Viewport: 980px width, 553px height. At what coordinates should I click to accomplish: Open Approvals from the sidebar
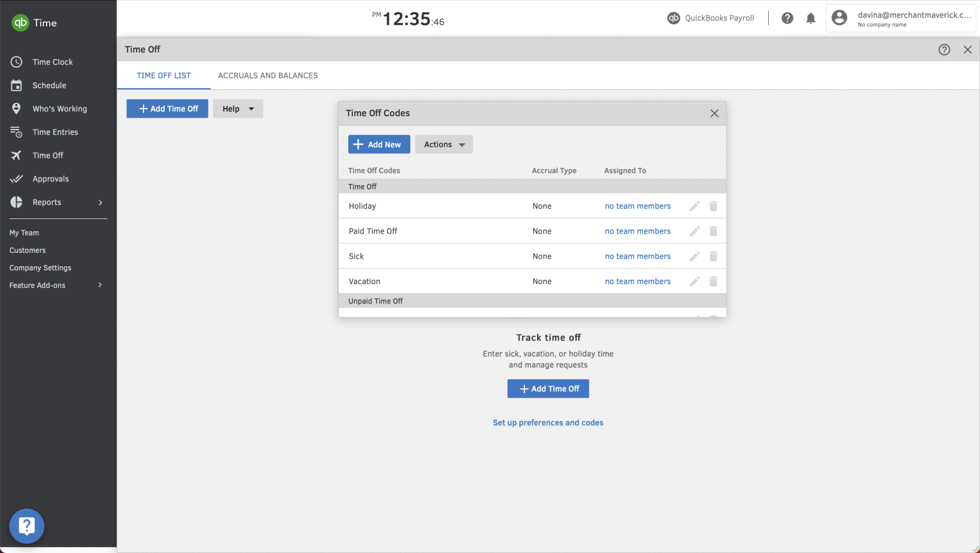(x=51, y=179)
